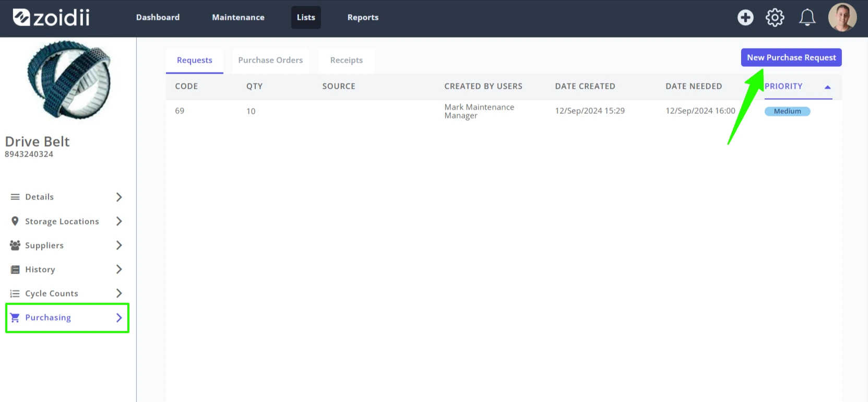Sort by the QTY column header
Viewport: 868px width, 402px height.
254,87
